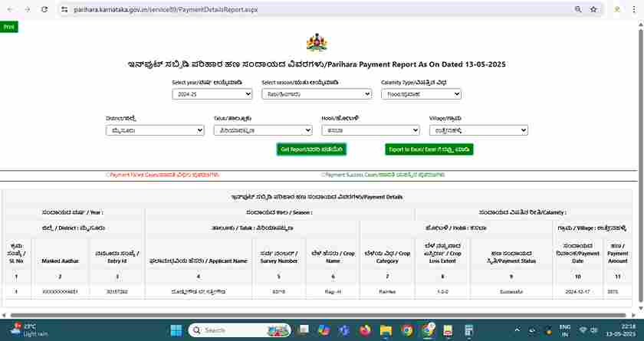Screen dimensions: 644x341
Task: Open the browser profile avatar
Action: (x=617, y=9)
